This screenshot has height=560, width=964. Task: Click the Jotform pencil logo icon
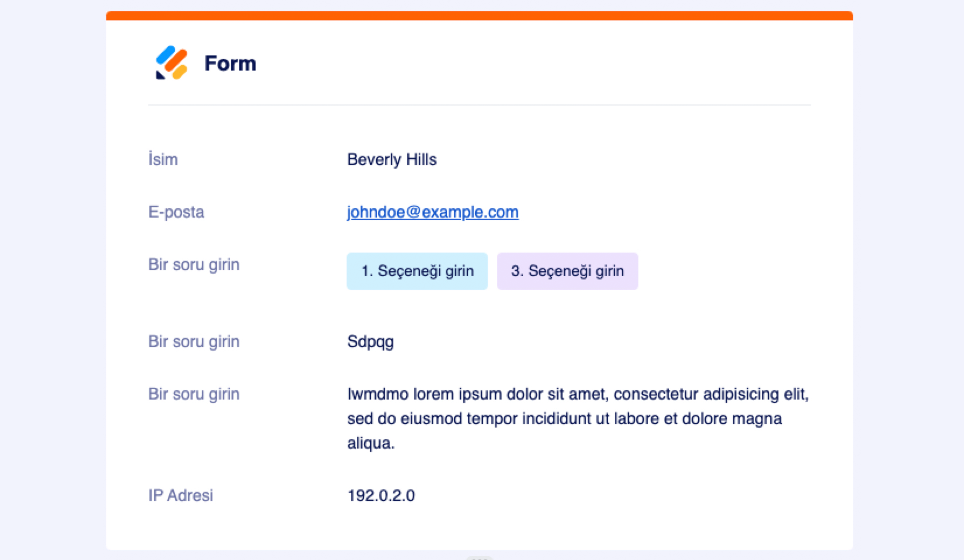(x=172, y=63)
